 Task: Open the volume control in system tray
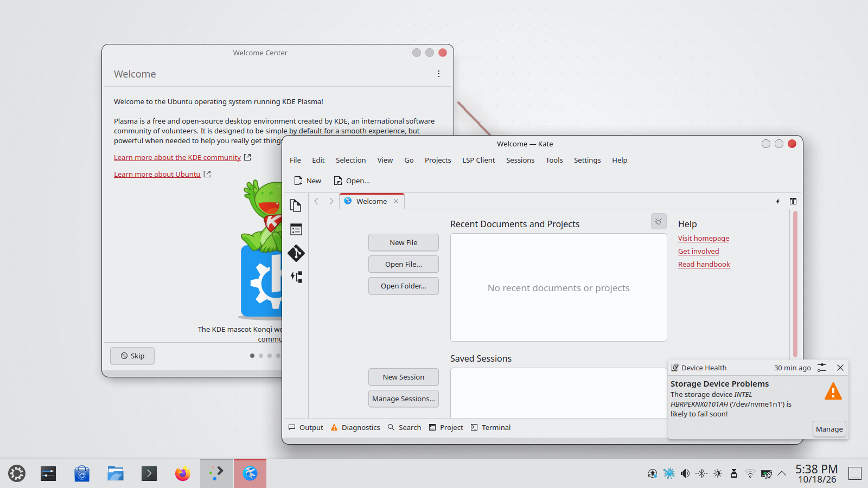click(685, 473)
